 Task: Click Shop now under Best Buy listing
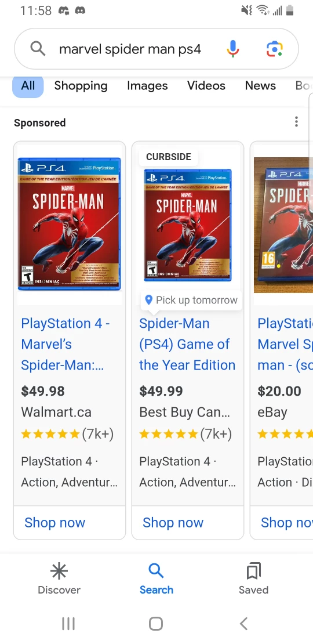click(173, 522)
